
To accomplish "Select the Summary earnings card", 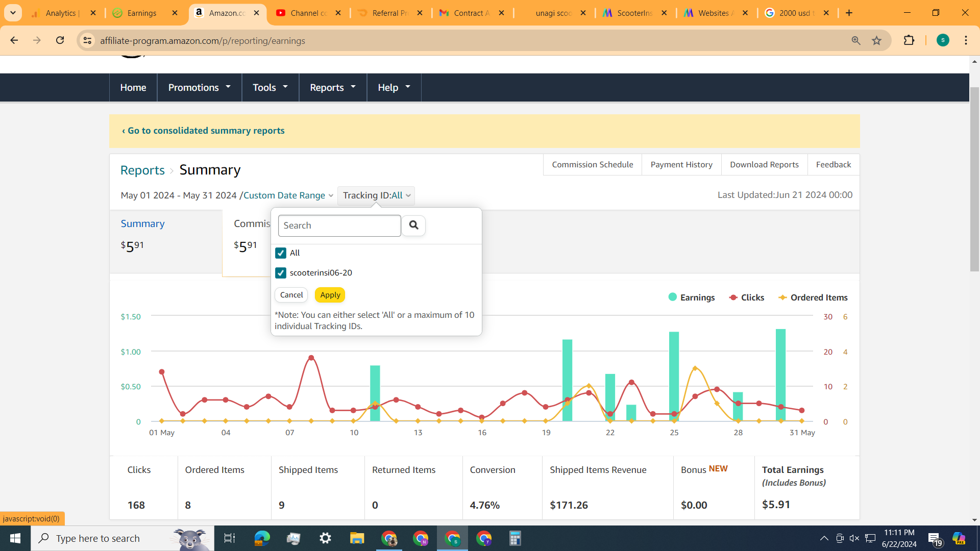I will tap(166, 241).
